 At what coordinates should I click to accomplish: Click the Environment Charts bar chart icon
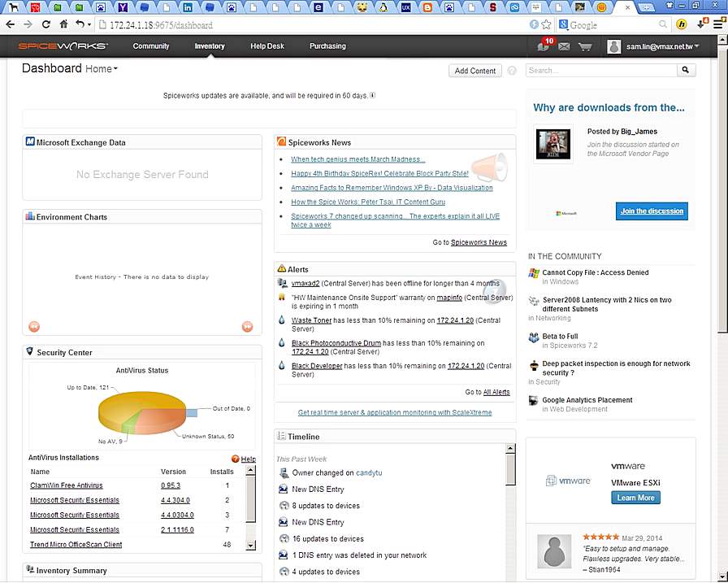tap(30, 216)
